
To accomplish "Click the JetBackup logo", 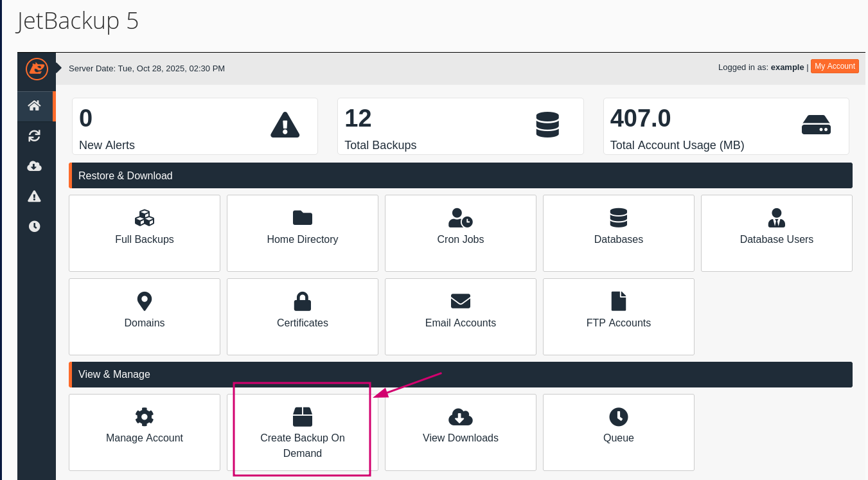I will [x=36, y=69].
